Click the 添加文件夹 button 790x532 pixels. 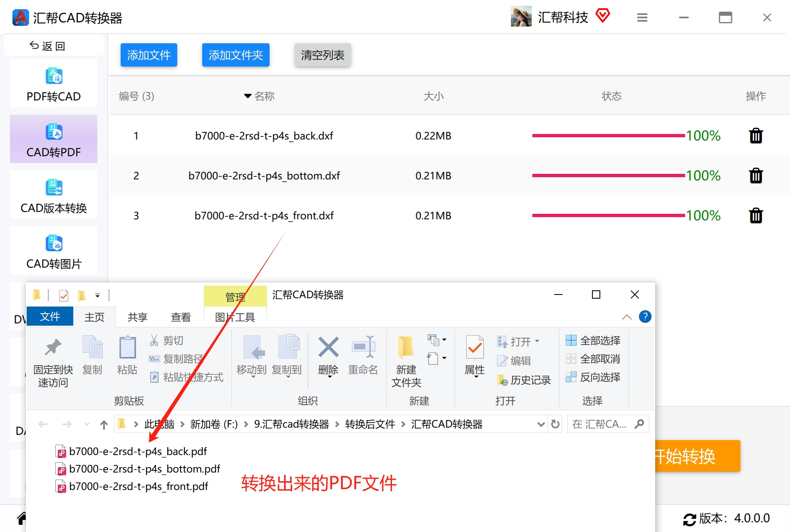coord(236,55)
